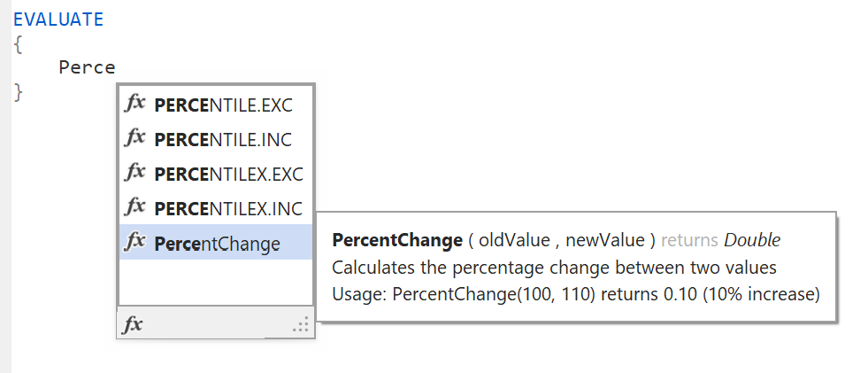Image resolution: width=868 pixels, height=373 pixels.
Task: Place cursor on the EVALUATE keyword
Action: (x=58, y=19)
